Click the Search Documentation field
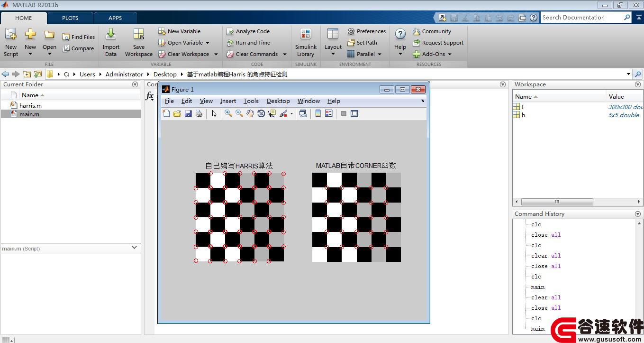 pos(582,18)
